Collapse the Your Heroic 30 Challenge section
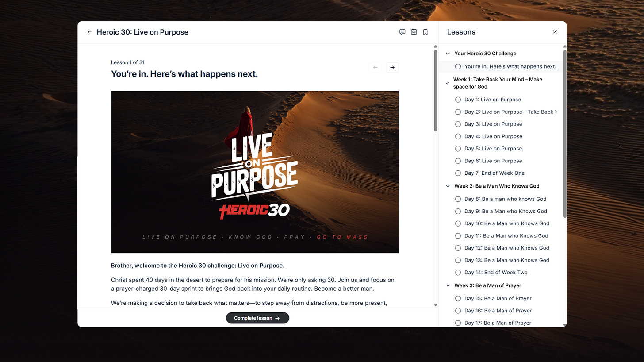The height and width of the screenshot is (362, 644). pyautogui.click(x=448, y=54)
